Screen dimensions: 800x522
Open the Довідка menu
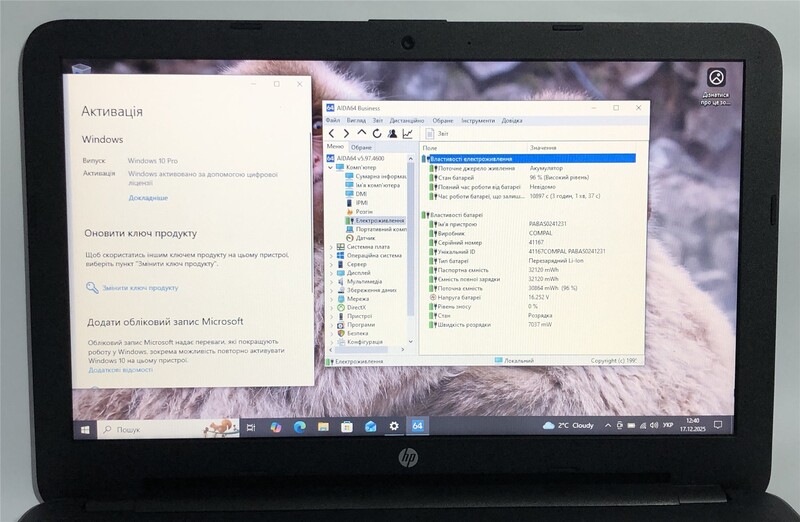point(512,120)
